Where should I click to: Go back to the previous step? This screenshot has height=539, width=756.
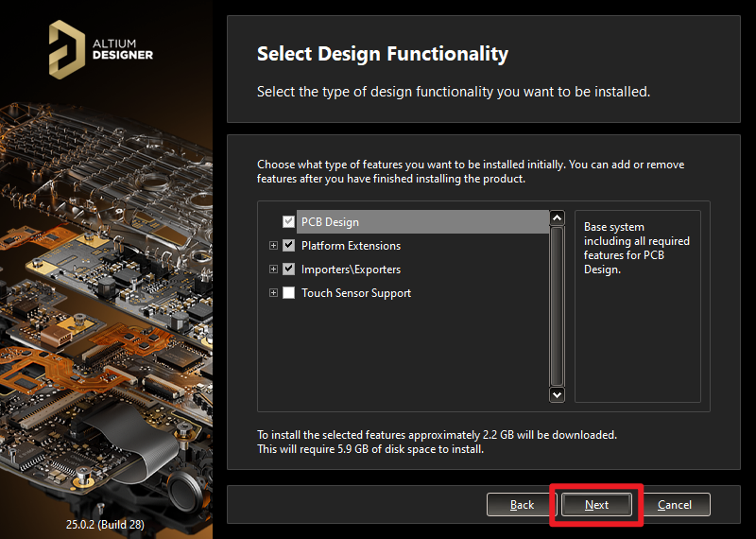(522, 505)
